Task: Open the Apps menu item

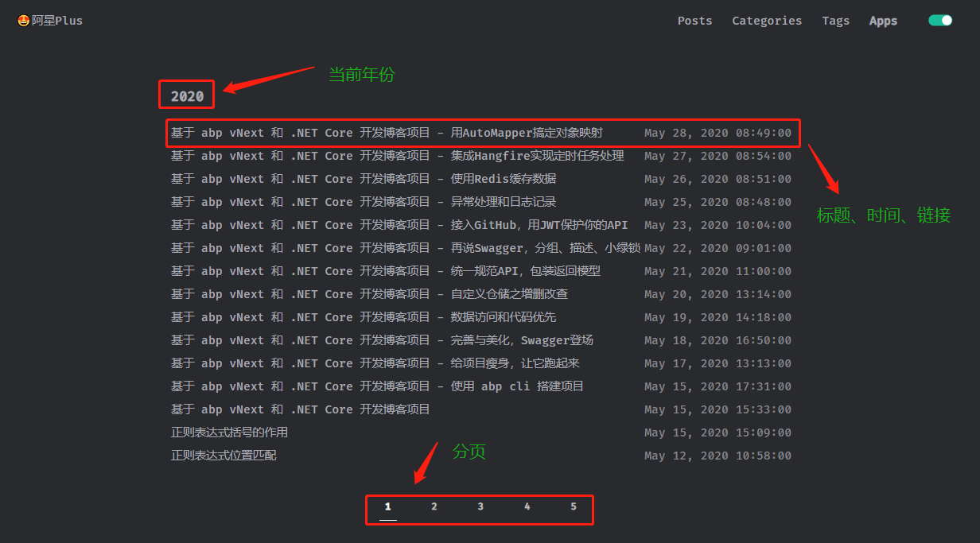Action: click(883, 21)
